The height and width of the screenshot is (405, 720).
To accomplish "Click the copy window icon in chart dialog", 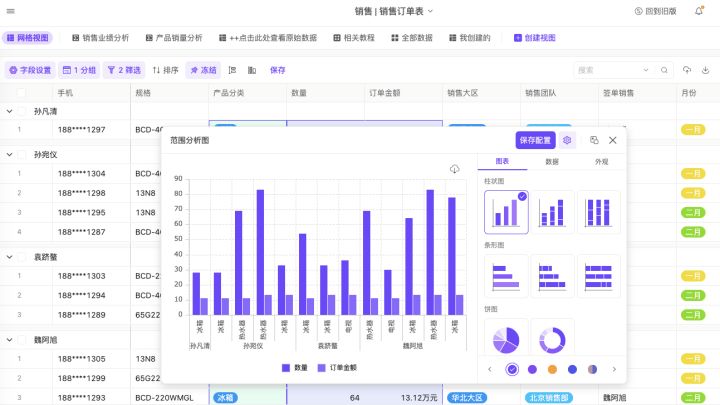I will (594, 140).
